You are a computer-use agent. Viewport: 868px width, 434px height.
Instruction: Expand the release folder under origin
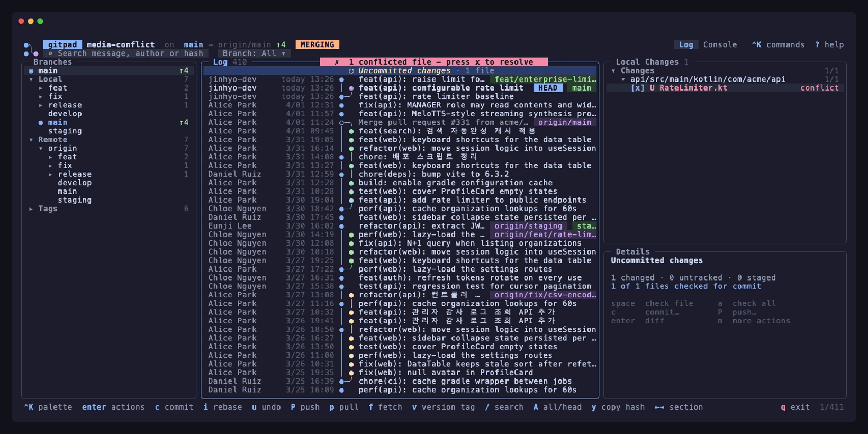(51, 174)
